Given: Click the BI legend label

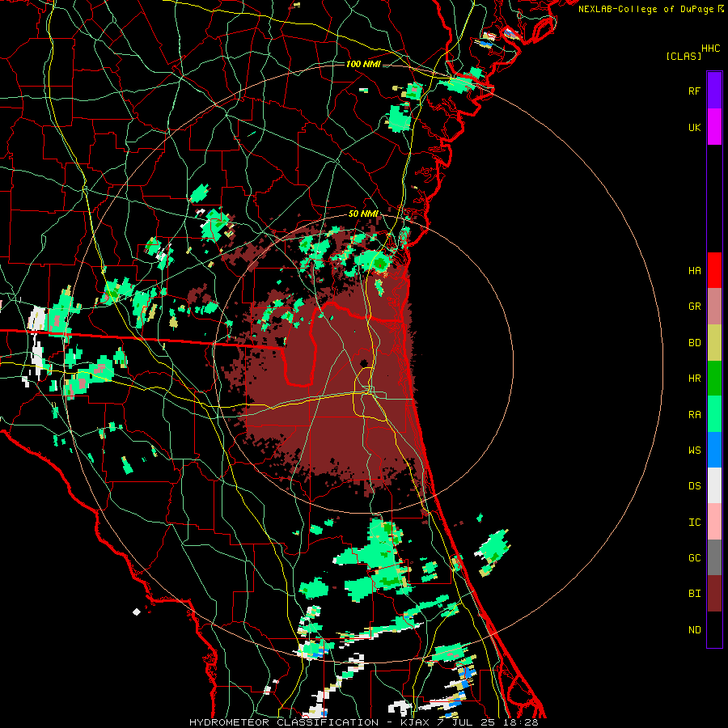Looking at the screenshot, I should coord(694,594).
